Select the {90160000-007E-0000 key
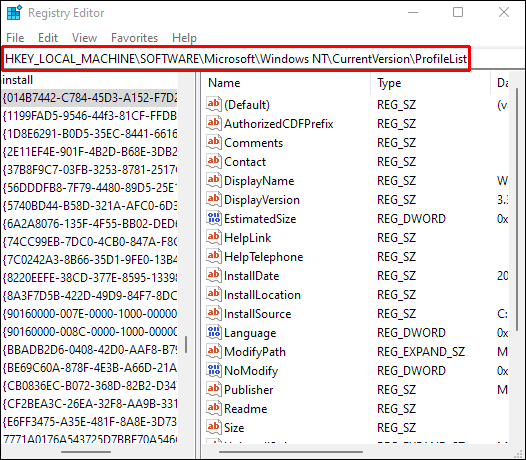The image size is (526, 460). click(x=89, y=314)
